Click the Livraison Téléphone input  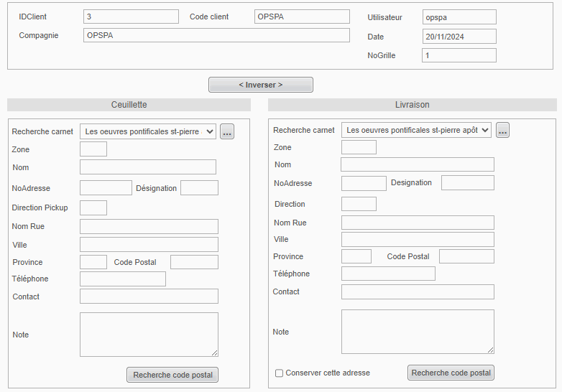388,274
